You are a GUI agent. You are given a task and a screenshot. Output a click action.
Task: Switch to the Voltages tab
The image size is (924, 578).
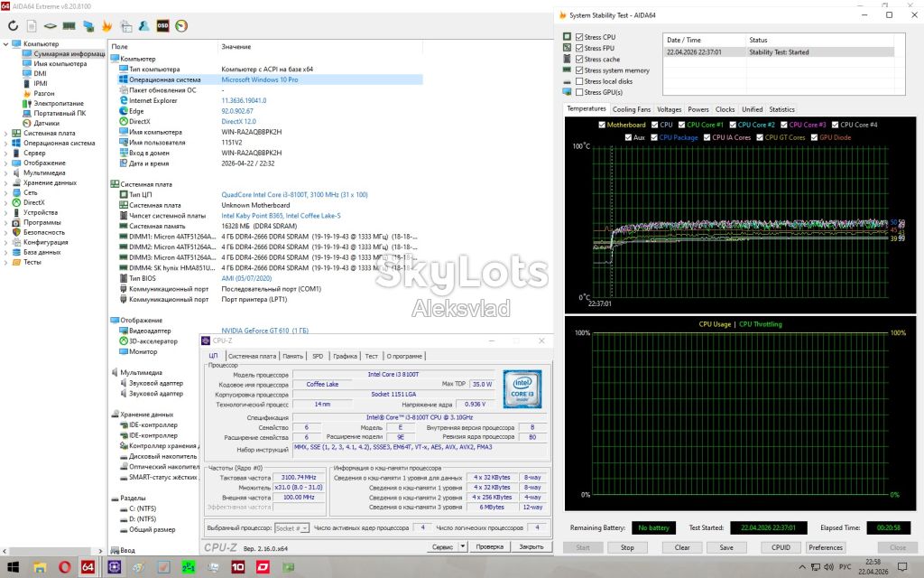tap(669, 109)
